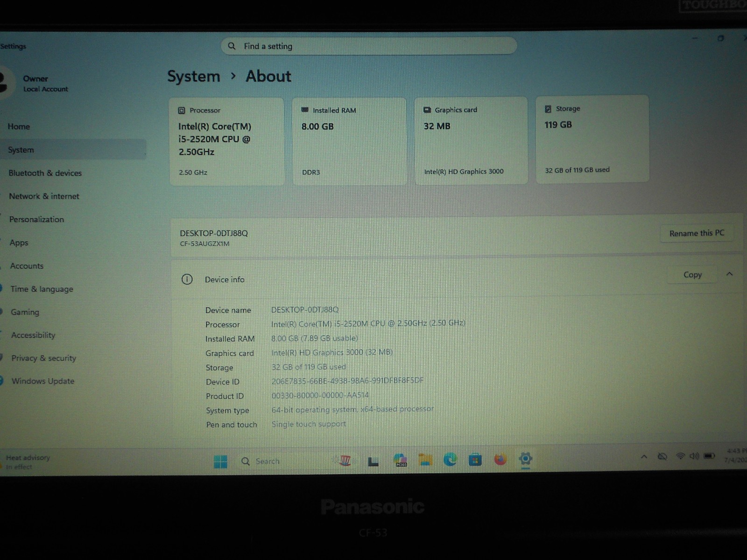Click the Graphics card card
747x560 pixels.
(471, 140)
